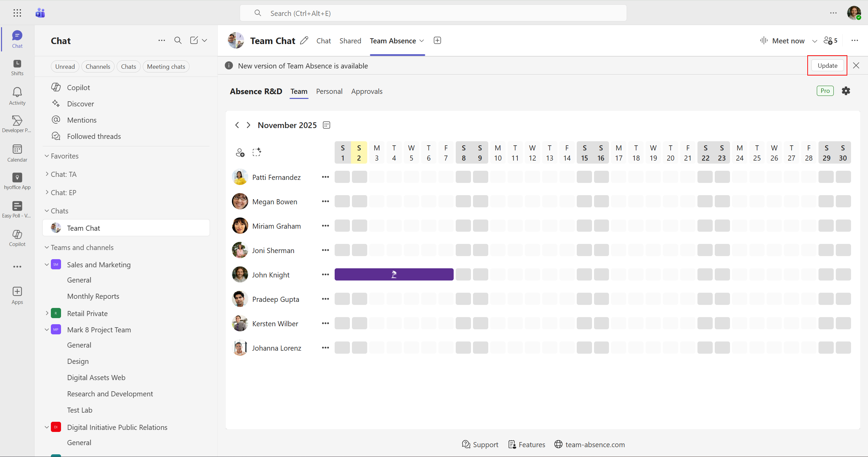Toggle the Channels filter pill

[98, 66]
